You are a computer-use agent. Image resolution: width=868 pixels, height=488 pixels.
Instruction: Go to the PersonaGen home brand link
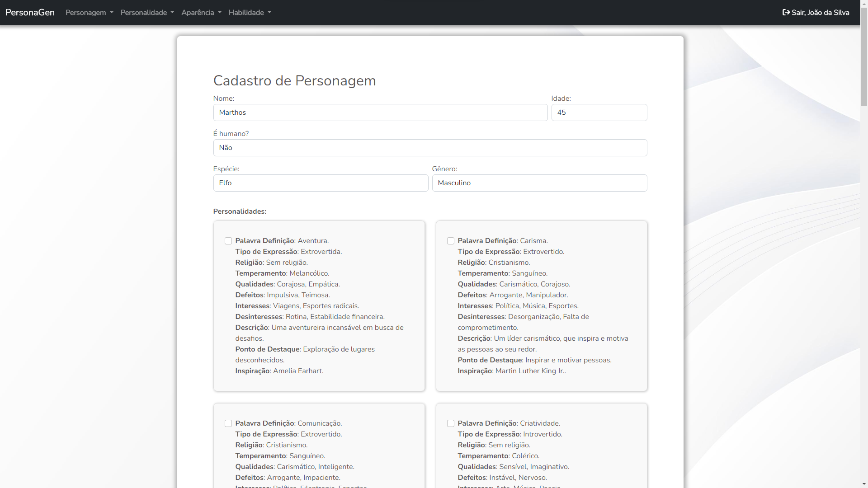[x=30, y=13]
